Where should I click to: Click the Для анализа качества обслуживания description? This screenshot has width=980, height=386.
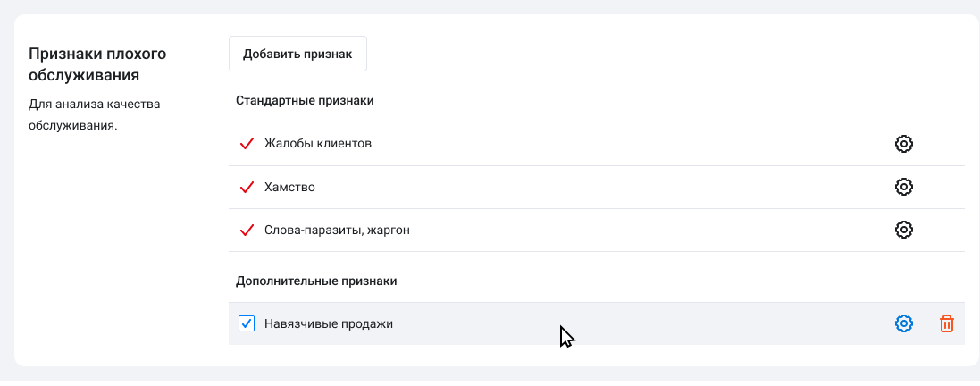pos(94,114)
